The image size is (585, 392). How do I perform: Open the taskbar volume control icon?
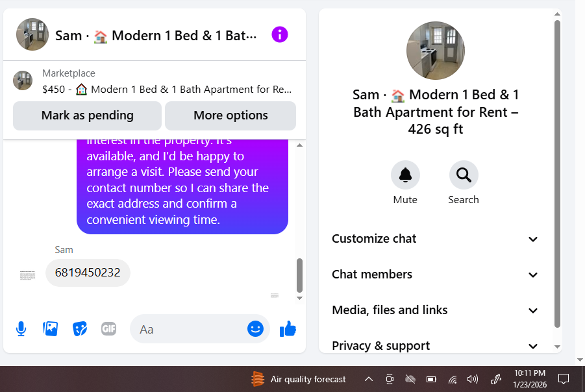[472, 379]
